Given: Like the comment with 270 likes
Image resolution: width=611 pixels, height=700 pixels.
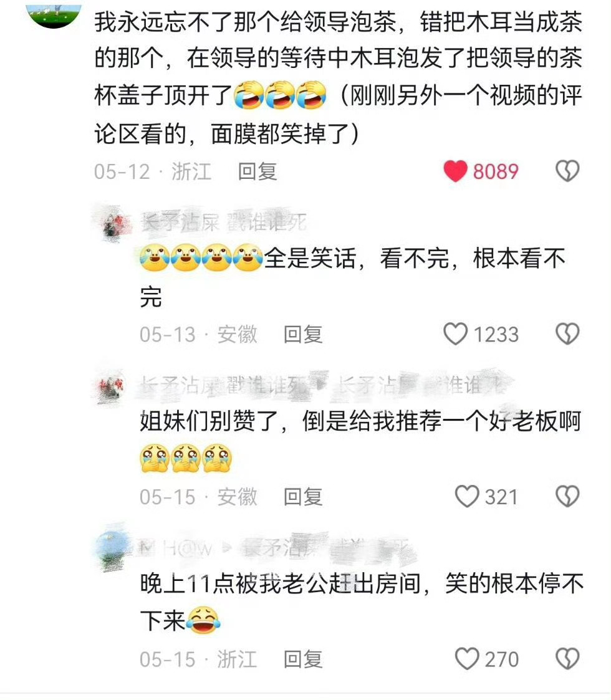Looking at the screenshot, I should point(467,659).
